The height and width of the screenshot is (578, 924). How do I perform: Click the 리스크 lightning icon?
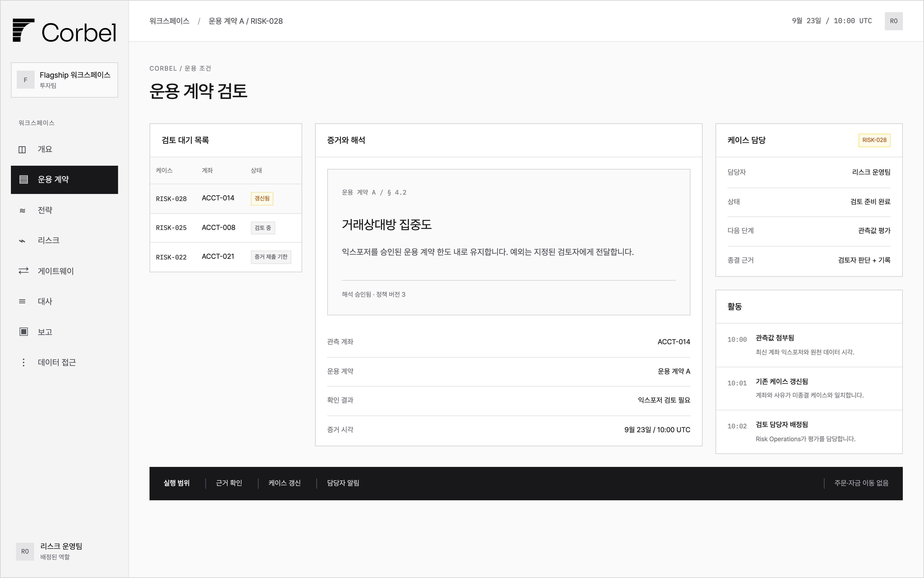click(x=22, y=240)
